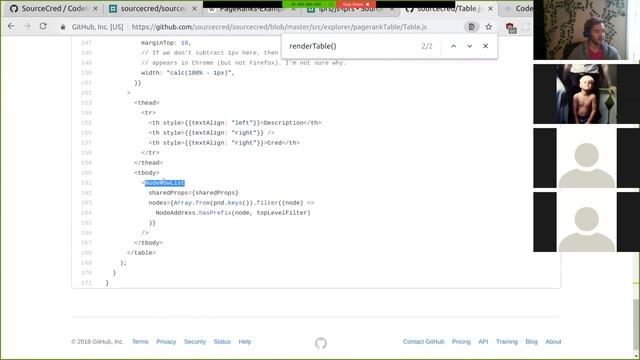
Task: Open the Terms footer link
Action: (x=140, y=342)
